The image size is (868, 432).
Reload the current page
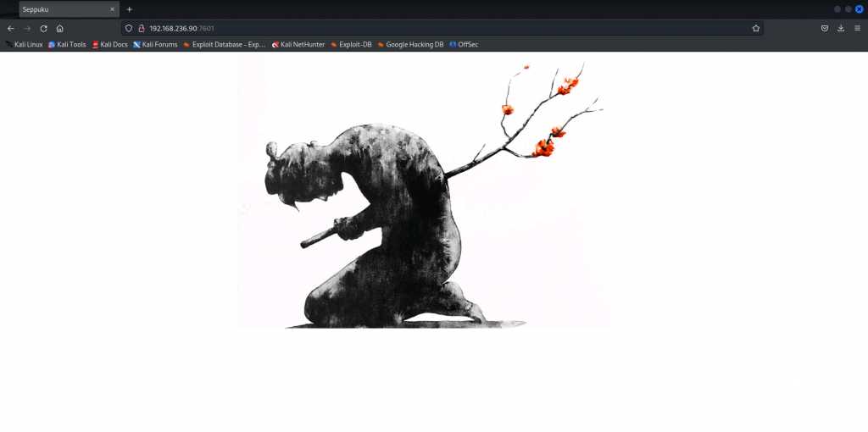(x=44, y=28)
